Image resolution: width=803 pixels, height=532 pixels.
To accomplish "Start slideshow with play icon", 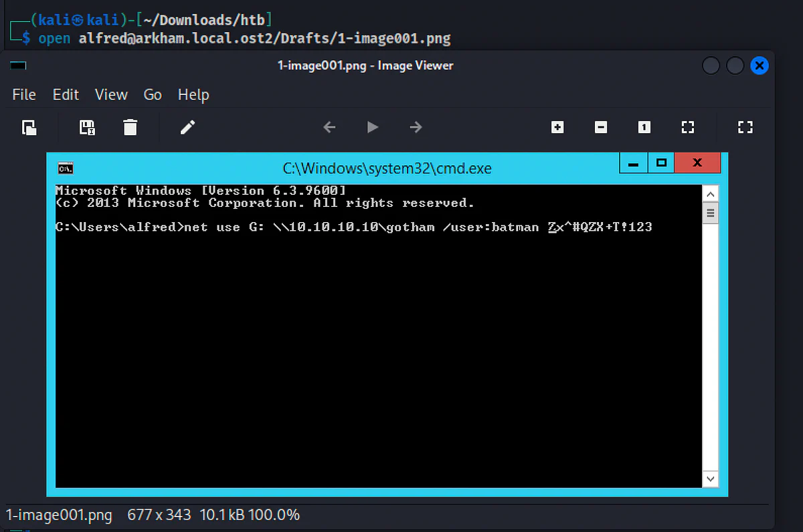I will 373,127.
